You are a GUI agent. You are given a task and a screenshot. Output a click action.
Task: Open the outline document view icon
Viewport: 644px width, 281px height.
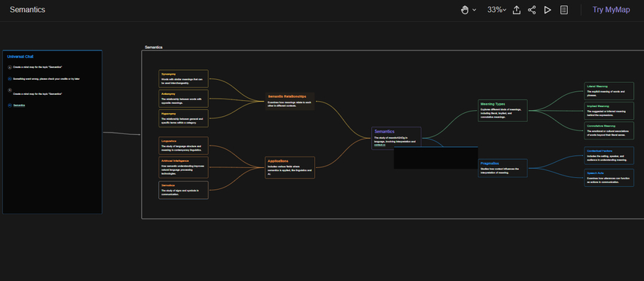[564, 10]
